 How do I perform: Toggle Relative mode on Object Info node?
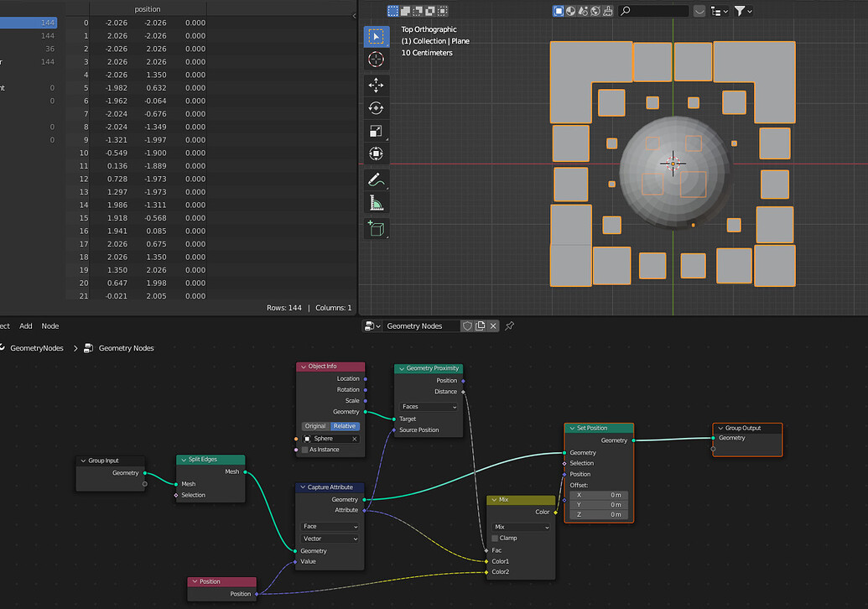345,425
